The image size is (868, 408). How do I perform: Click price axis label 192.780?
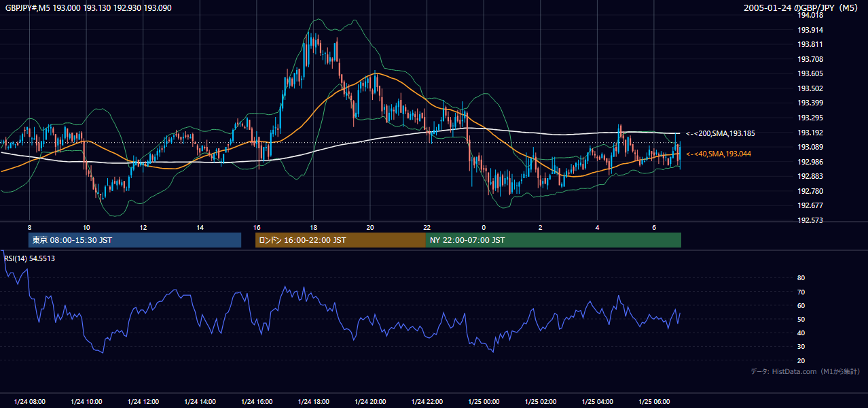(x=810, y=192)
